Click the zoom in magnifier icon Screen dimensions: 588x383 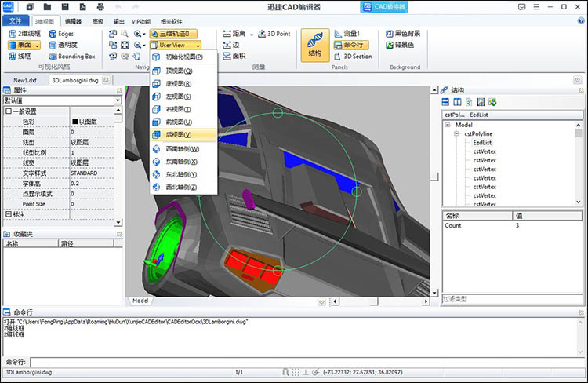[x=138, y=34]
